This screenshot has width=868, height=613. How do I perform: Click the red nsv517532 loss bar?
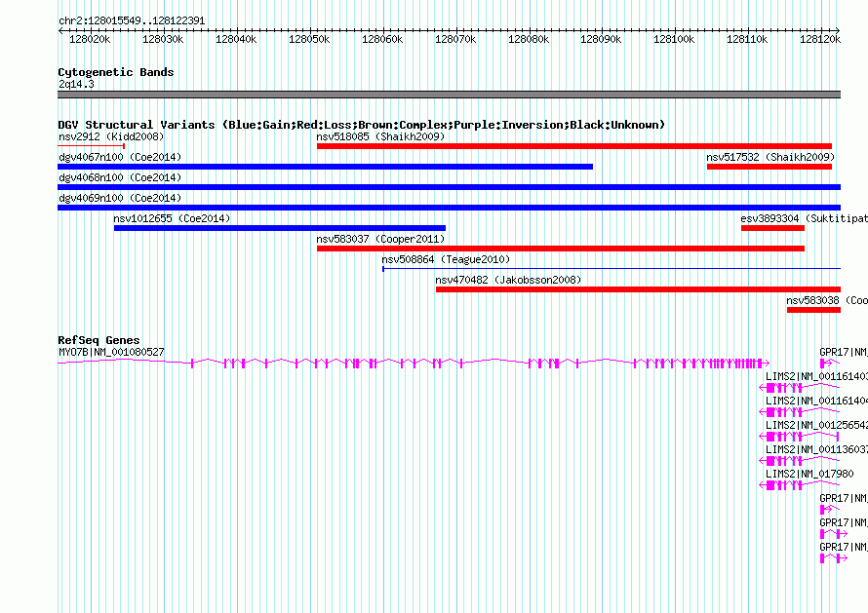click(x=769, y=167)
